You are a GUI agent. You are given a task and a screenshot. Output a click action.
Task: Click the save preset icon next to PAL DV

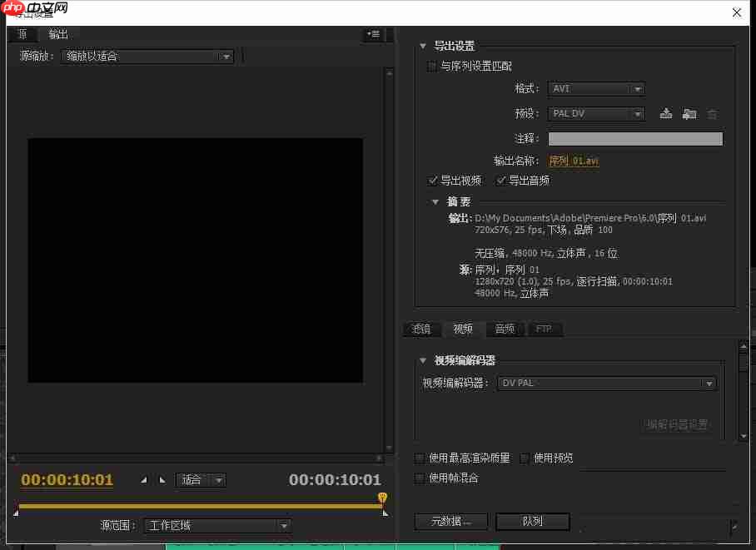667,114
